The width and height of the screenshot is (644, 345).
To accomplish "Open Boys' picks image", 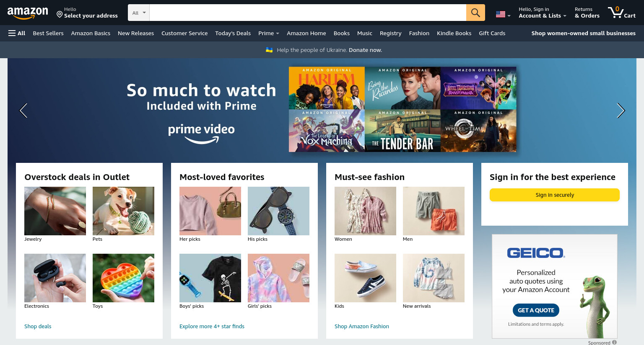I will [210, 278].
